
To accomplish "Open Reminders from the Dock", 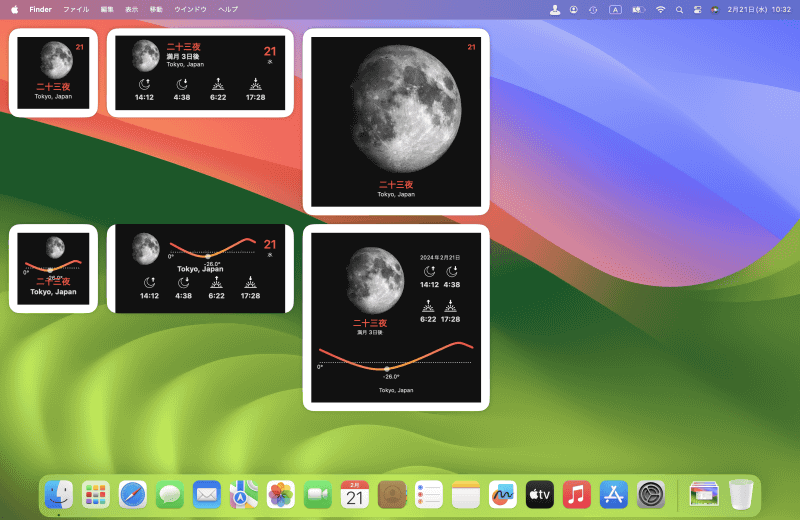I will [x=429, y=494].
